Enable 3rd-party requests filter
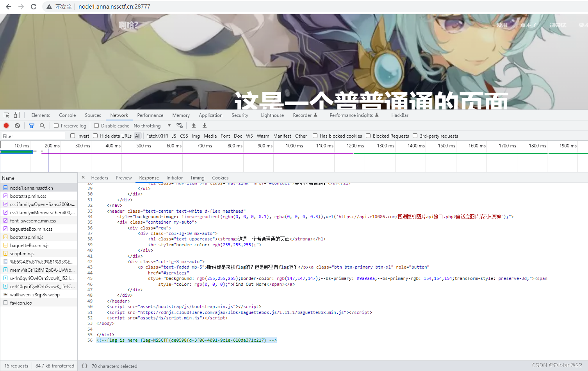 (415, 136)
